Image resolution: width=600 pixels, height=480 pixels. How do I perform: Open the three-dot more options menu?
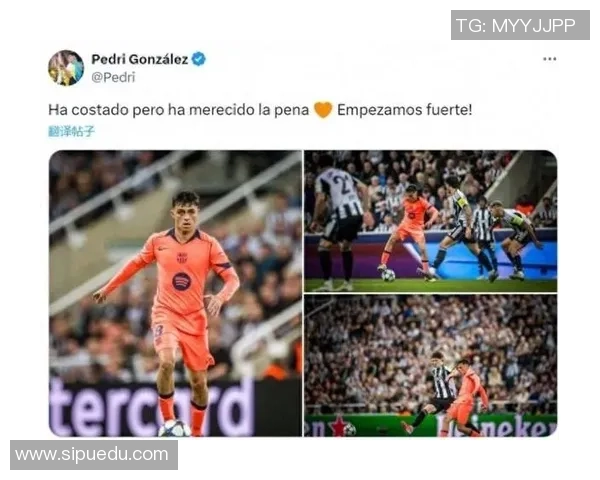coord(549,59)
